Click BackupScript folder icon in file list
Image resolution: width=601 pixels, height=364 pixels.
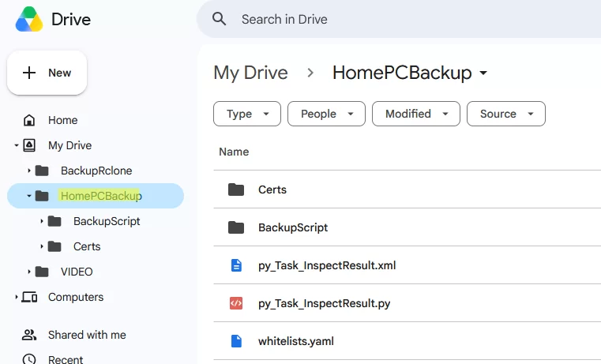236,227
